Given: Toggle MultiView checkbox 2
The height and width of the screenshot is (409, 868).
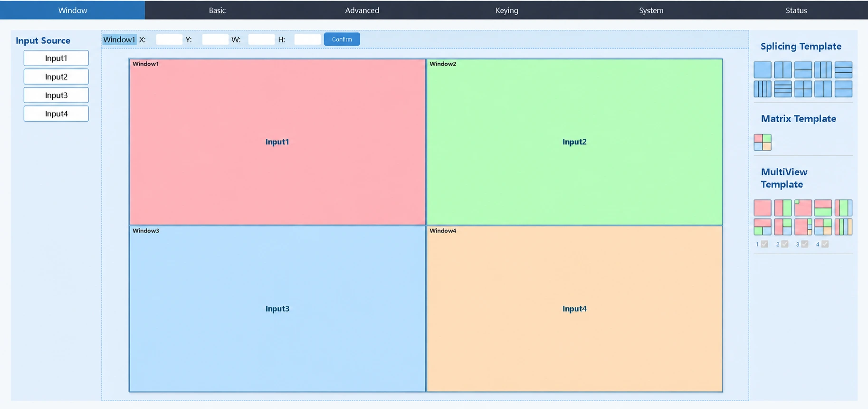Looking at the screenshot, I should point(785,244).
